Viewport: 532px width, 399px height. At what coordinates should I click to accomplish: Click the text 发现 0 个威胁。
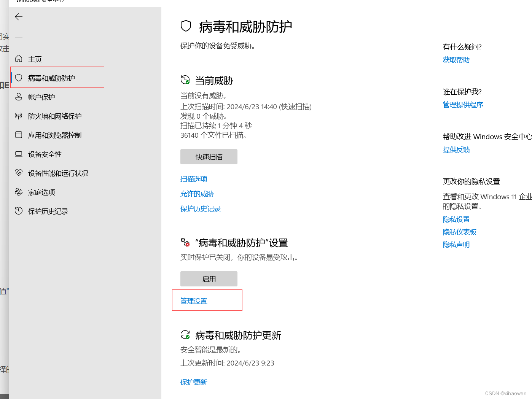point(204,116)
